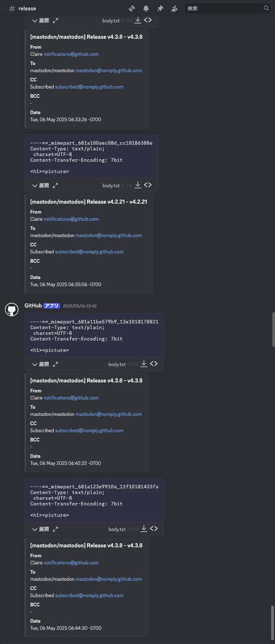Open fullscreen view of the 681a123e9910a attachment
275x644 pixels.
[x=56, y=529]
